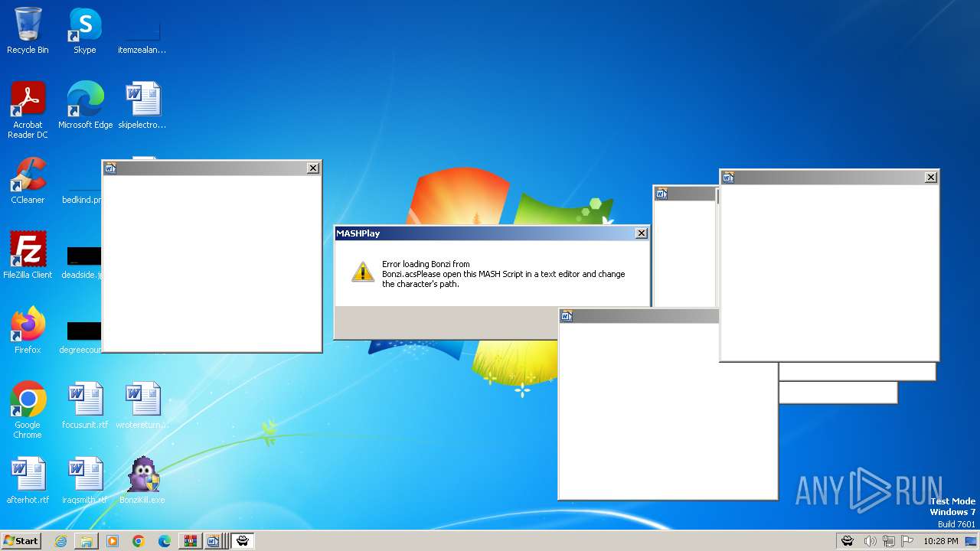The height and width of the screenshot is (551, 980).
Task: Click the Chrome taskbar icon
Action: [x=139, y=541]
